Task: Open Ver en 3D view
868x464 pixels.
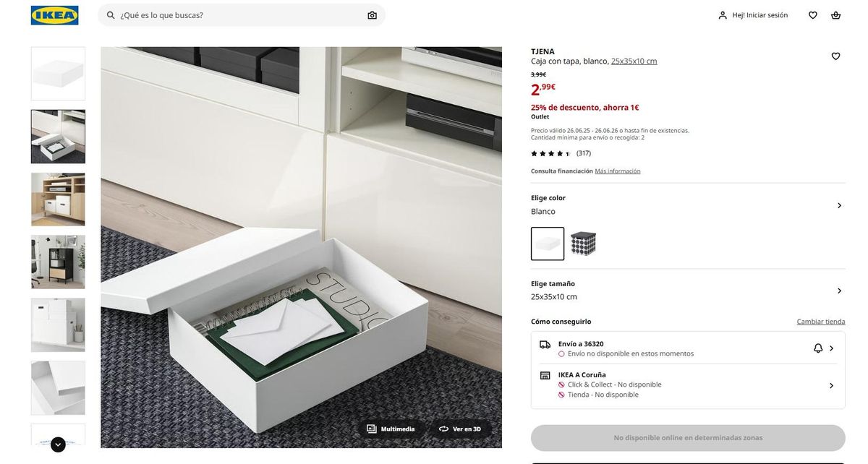Action: [460, 429]
